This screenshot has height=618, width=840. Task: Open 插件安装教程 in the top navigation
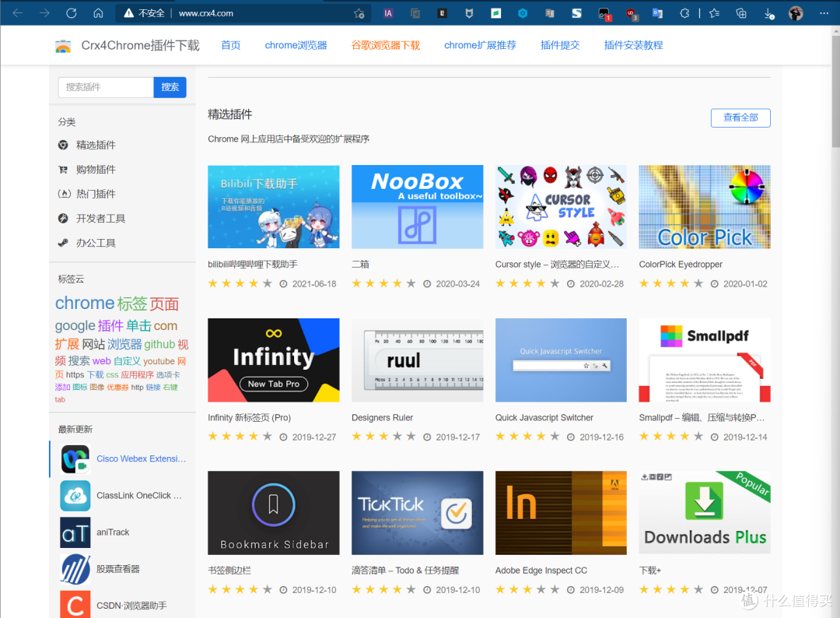tap(633, 45)
